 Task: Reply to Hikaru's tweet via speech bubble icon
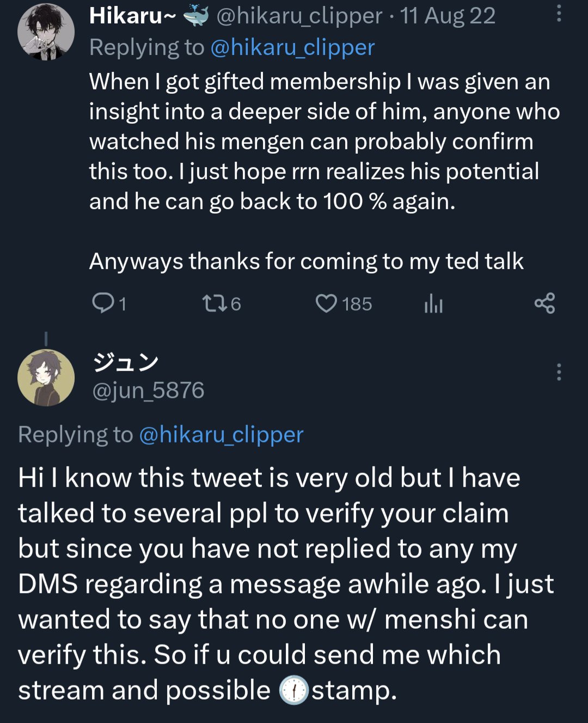point(102,303)
